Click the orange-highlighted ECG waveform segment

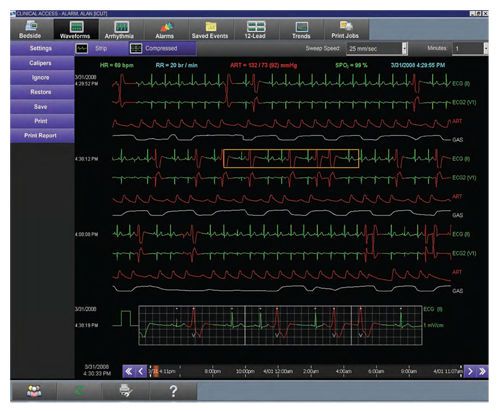pyautogui.click(x=291, y=158)
